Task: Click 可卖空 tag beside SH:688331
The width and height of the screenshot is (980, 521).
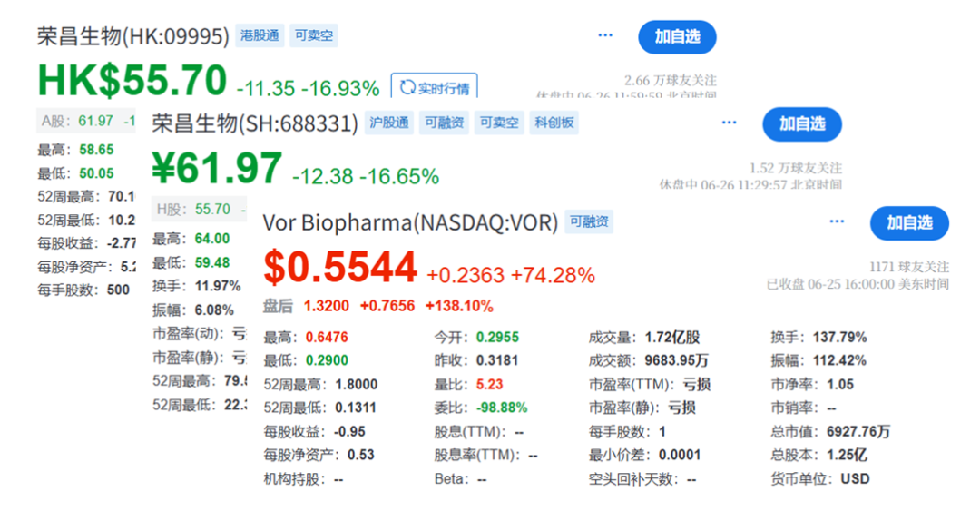Action: (x=499, y=123)
